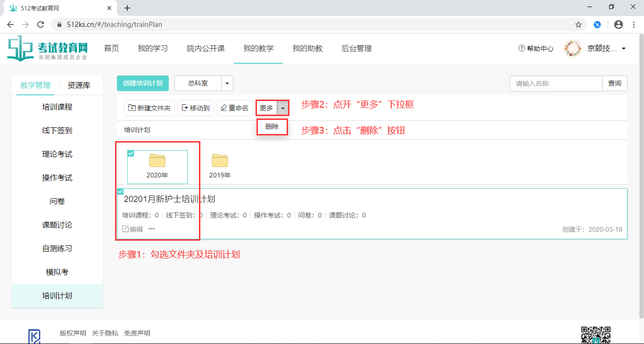This screenshot has width=644, height=344.
Task: Open 培训课程 in the sidebar
Action: pyautogui.click(x=57, y=107)
